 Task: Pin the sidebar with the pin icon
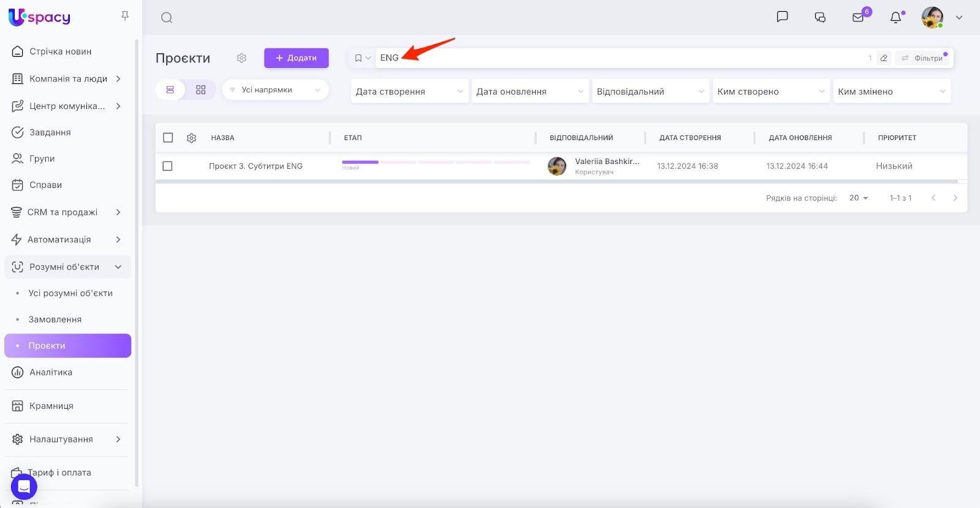click(x=125, y=17)
